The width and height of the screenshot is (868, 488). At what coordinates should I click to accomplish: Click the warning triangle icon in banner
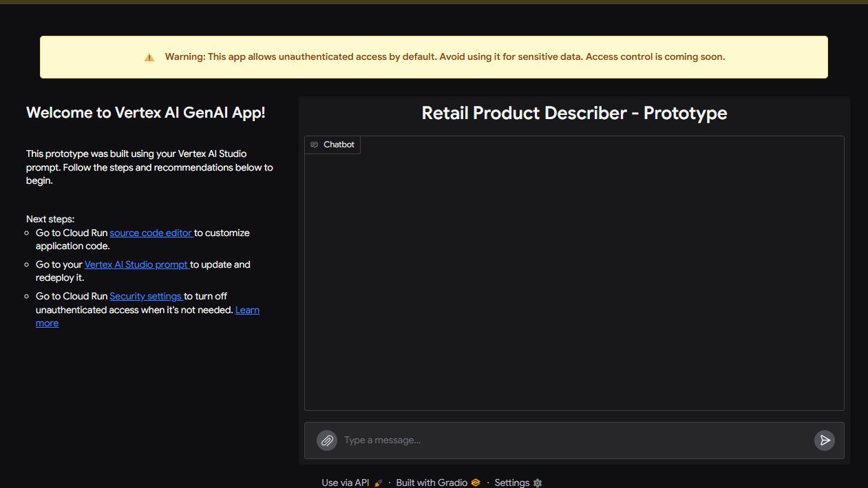click(x=149, y=57)
